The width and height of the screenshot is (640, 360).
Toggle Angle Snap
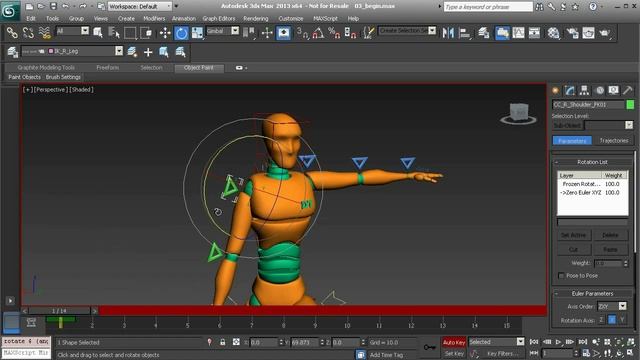click(x=318, y=32)
